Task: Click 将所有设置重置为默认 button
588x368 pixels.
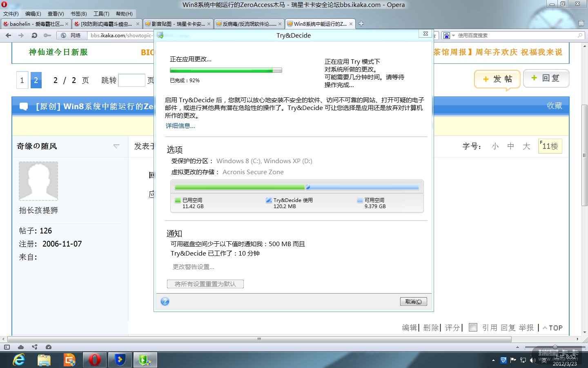Action: [x=205, y=284]
